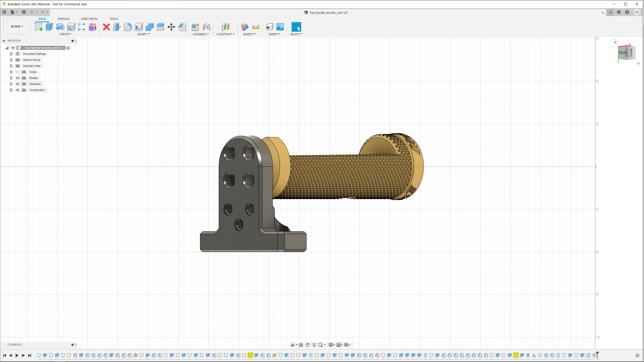Show the hidden Origin folder

click(x=18, y=72)
